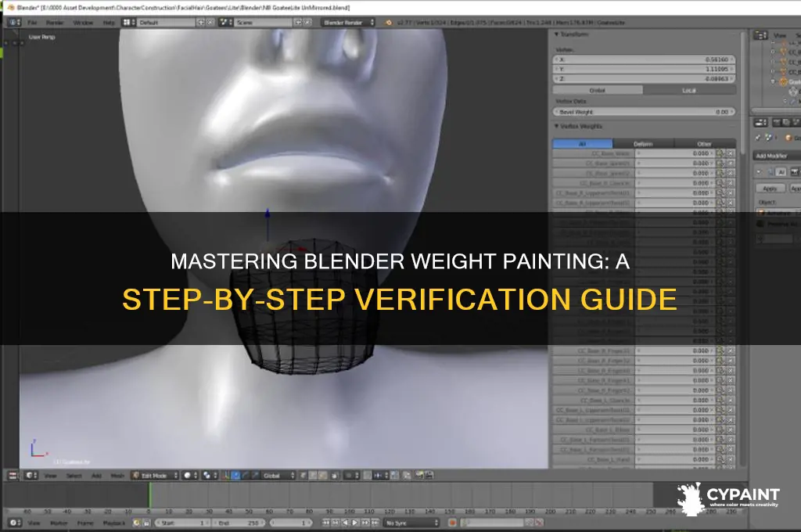Open the Global transform orientation dropdown
Image resolution: width=801 pixels, height=532 pixels.
click(278, 476)
